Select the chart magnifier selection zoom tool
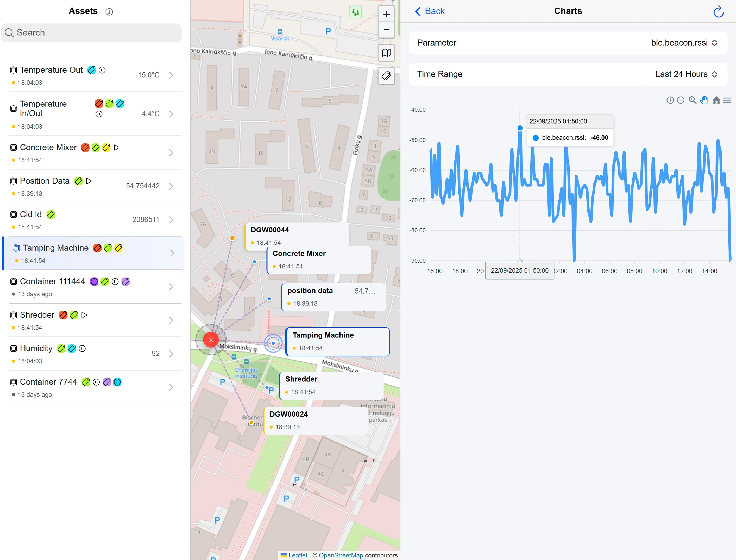This screenshot has height=560, width=736. point(692,100)
